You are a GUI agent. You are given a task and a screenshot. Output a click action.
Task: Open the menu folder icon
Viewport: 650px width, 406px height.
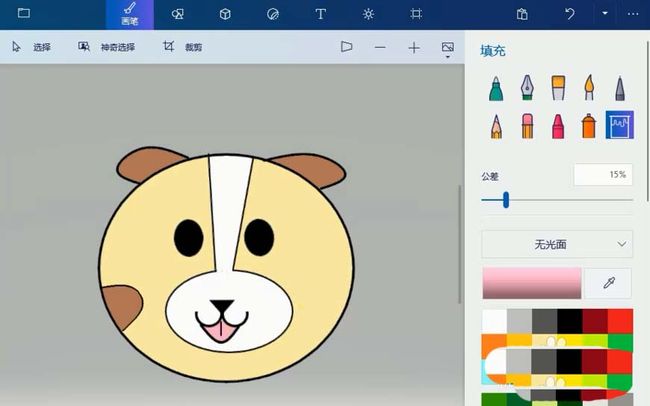[x=24, y=13]
